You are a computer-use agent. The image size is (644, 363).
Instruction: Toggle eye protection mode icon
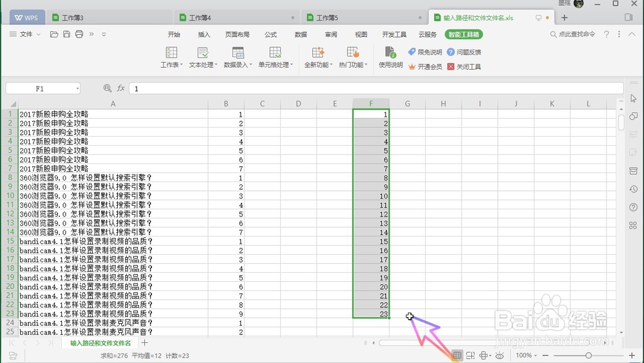point(500,355)
